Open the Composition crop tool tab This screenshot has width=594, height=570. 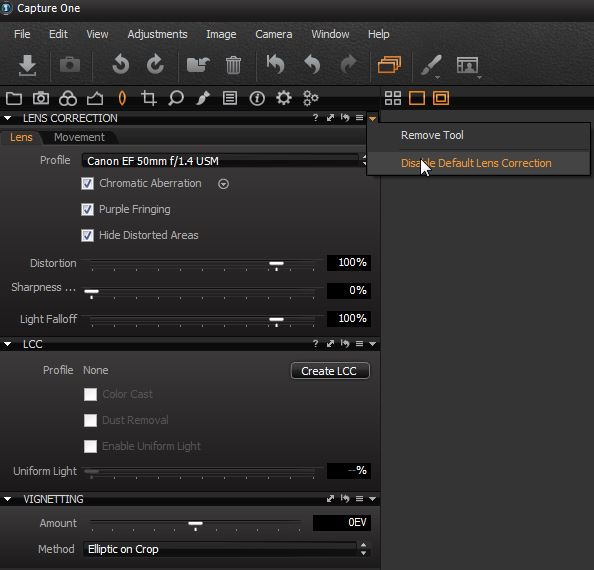pos(149,98)
